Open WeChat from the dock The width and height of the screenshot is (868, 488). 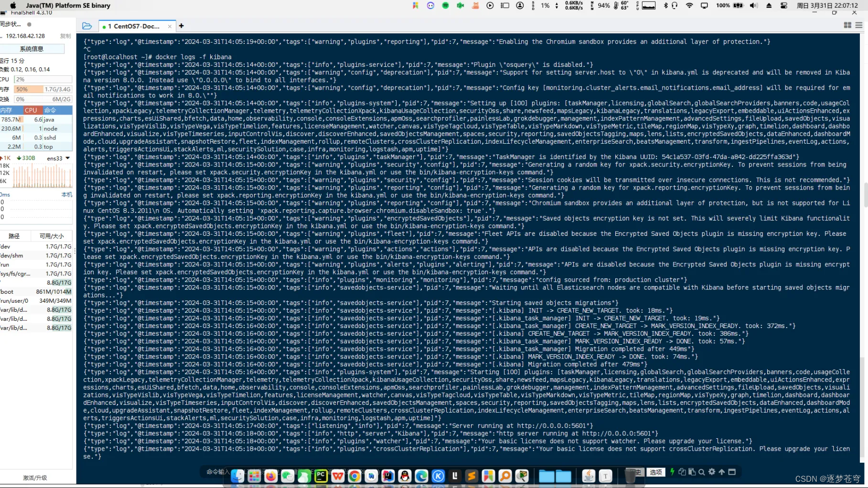[288, 476]
